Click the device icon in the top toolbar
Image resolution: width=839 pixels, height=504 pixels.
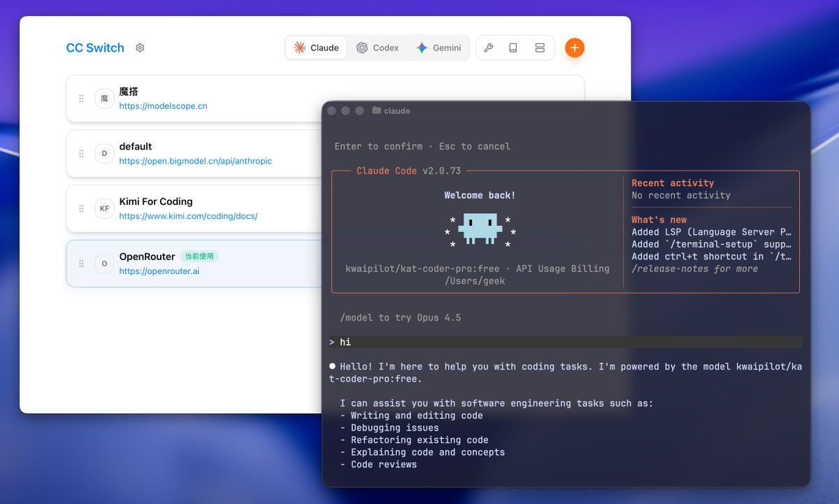[x=514, y=48]
